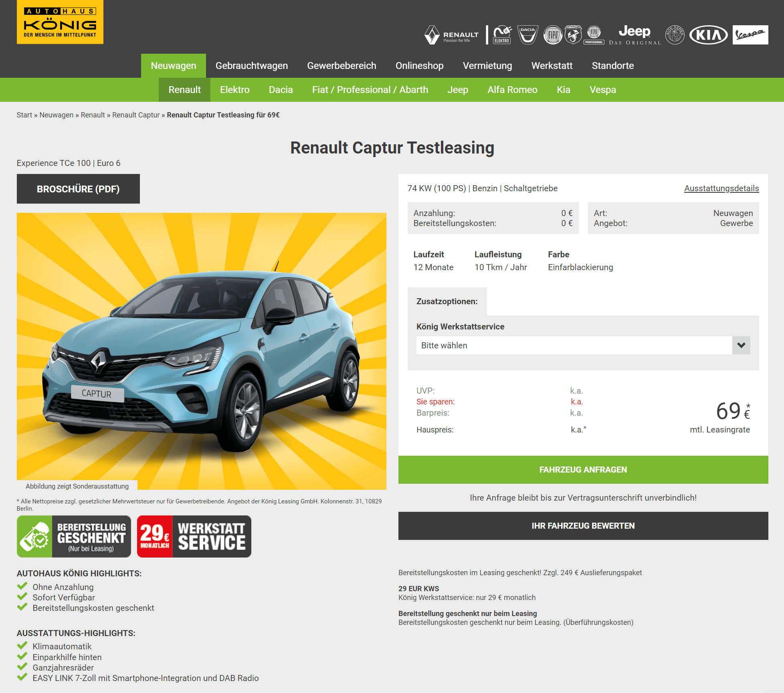Click the 'Sofort Verfügbar' highlight item
Screen dimensions: 784x693
tap(64, 598)
